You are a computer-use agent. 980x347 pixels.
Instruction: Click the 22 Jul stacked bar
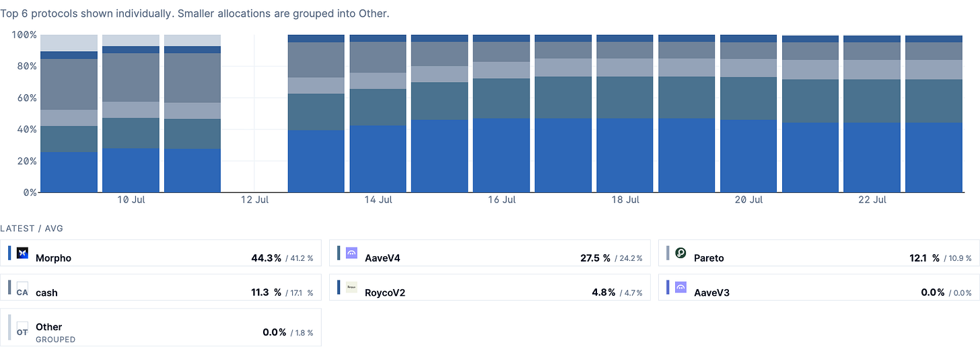(872, 114)
